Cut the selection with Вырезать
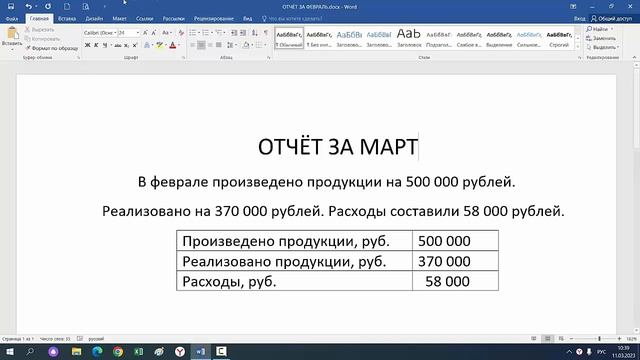The height and width of the screenshot is (360, 640). 40,29
